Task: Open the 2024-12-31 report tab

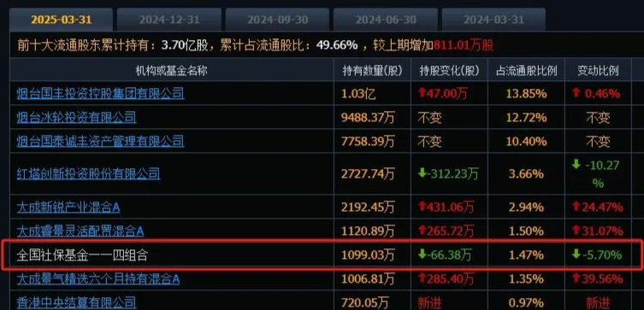Action: [x=169, y=20]
